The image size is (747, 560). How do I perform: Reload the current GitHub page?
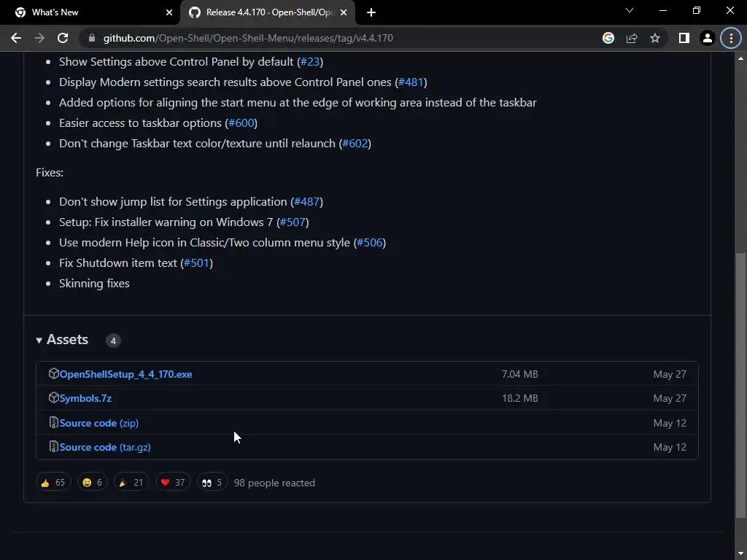pos(63,38)
